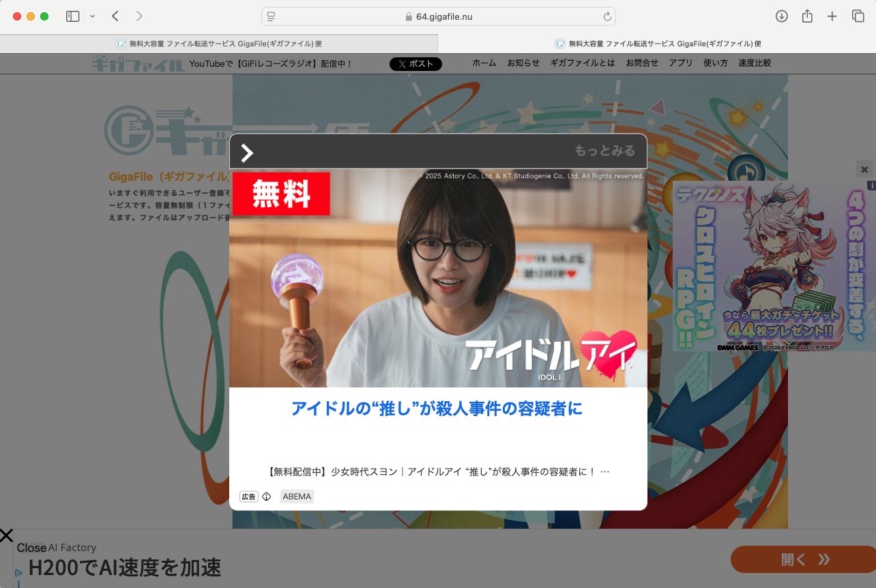Image resolution: width=876 pixels, height=588 pixels.
Task: Open the ホーム menu item
Action: 484,63
